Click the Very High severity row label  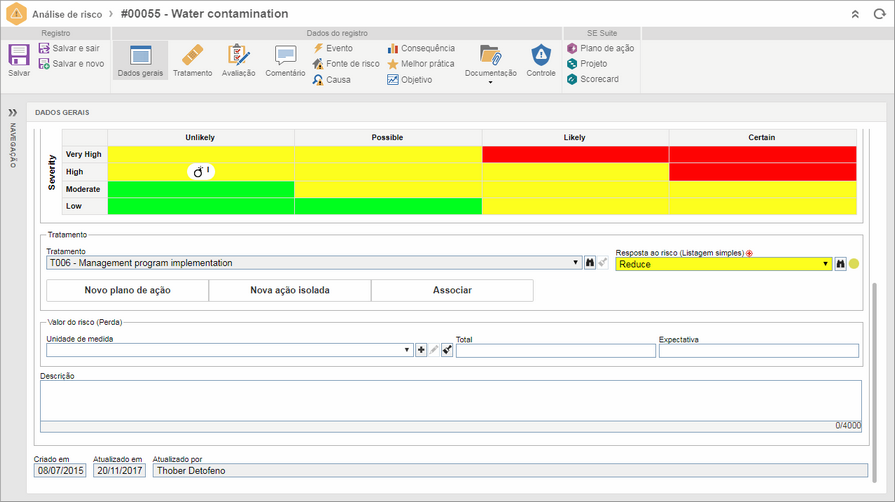point(84,154)
